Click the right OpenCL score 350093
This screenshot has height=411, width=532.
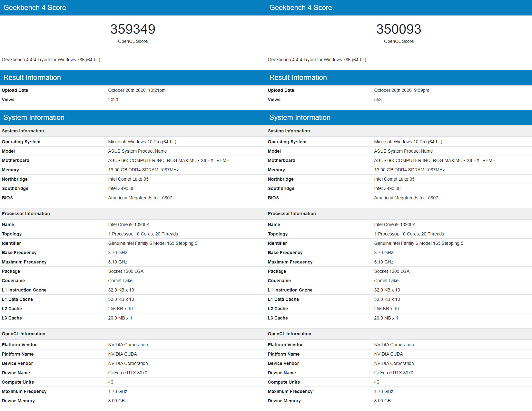click(x=399, y=29)
